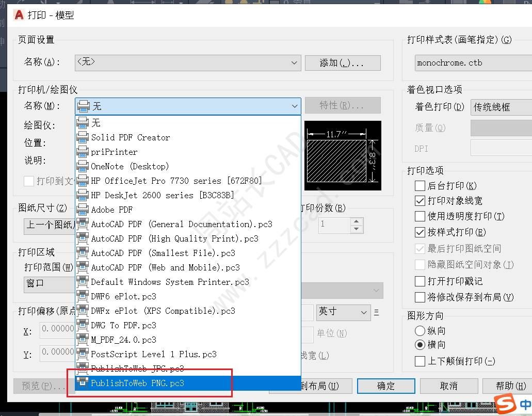The width and height of the screenshot is (532, 416).
Task: Click the printer icon in the 名称(M) combo box
Action: coord(84,106)
